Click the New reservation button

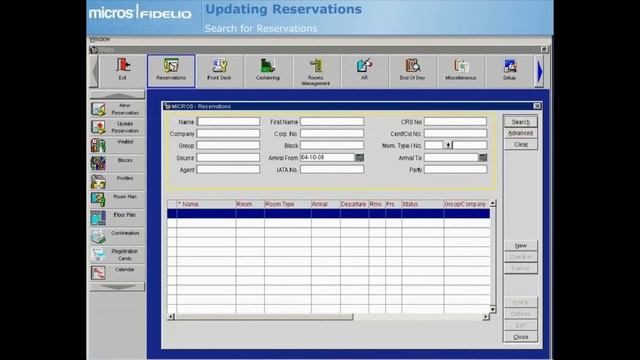521,245
